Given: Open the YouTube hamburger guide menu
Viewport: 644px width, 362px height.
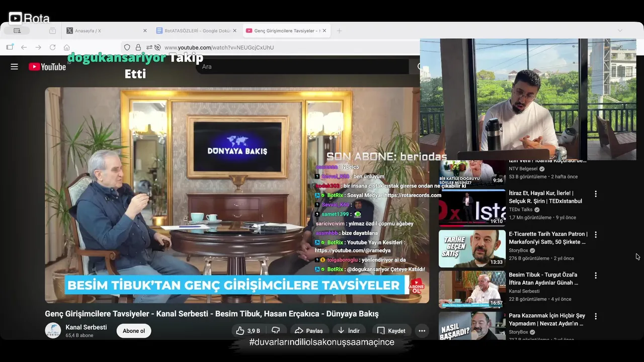Looking at the screenshot, I should (x=14, y=66).
